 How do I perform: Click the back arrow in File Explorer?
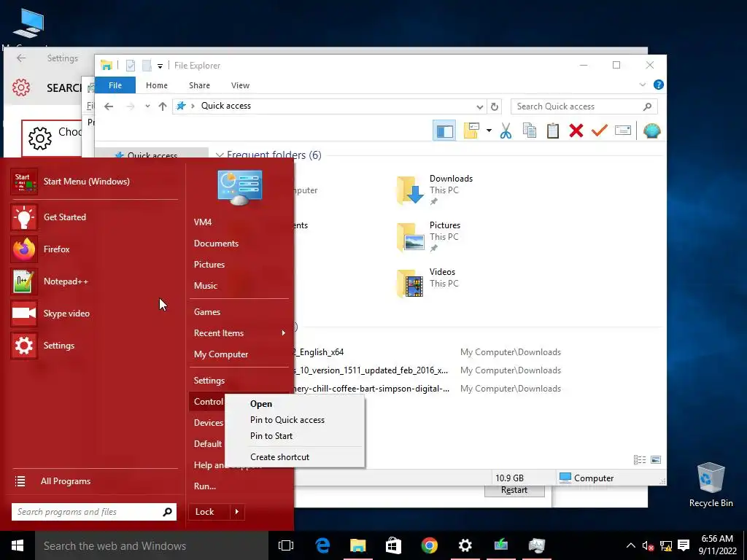pyautogui.click(x=109, y=106)
